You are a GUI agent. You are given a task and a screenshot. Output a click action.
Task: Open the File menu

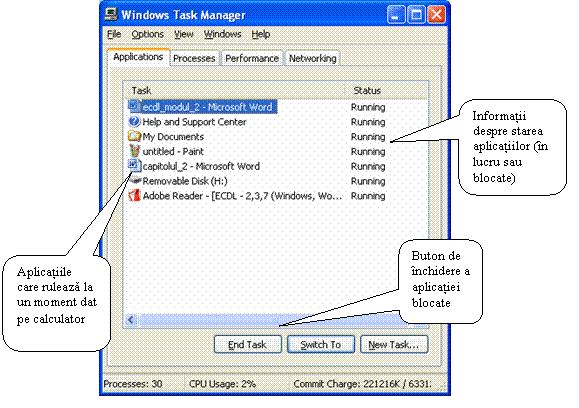point(114,34)
